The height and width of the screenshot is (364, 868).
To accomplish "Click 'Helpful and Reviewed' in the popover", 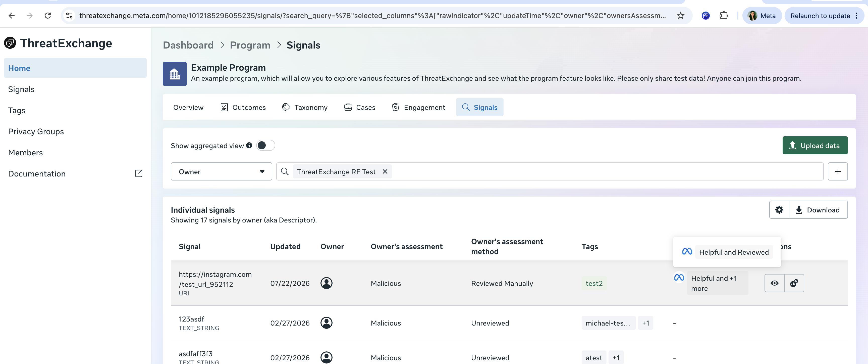I will [734, 252].
